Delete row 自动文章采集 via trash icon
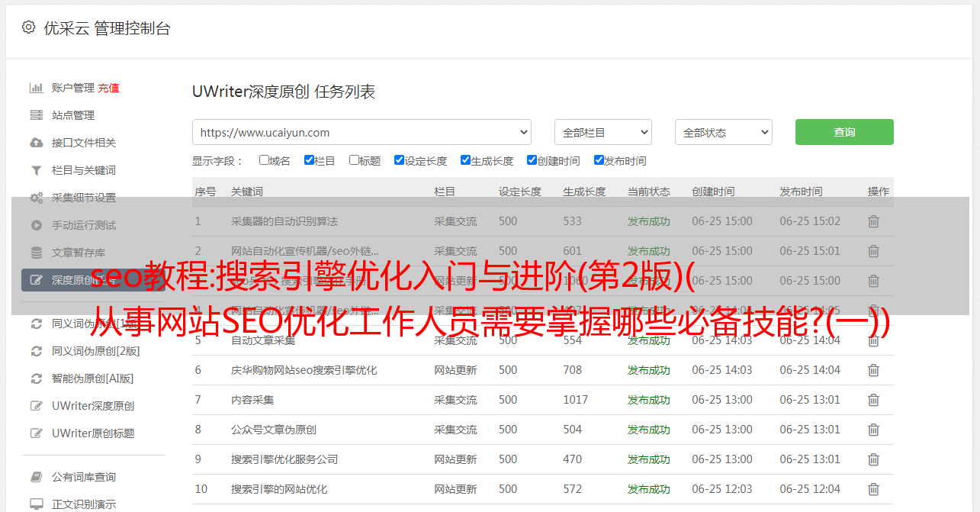980x512 pixels. pyautogui.click(x=874, y=340)
